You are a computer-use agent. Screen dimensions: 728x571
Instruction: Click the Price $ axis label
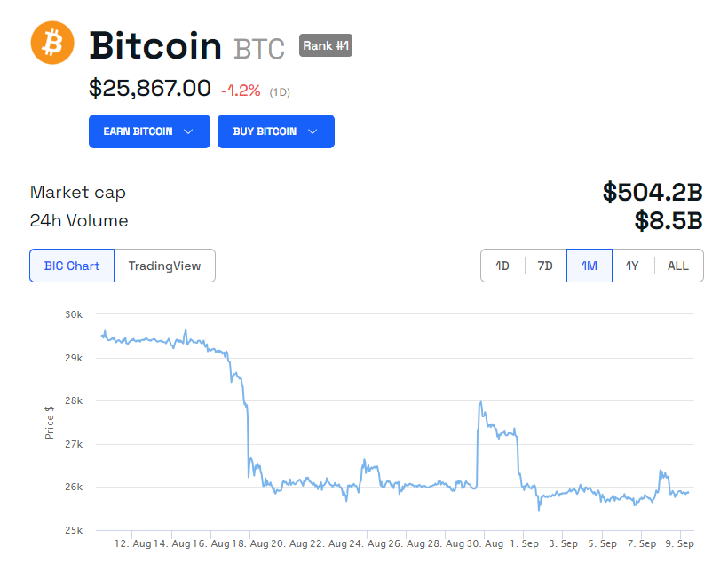coord(50,421)
